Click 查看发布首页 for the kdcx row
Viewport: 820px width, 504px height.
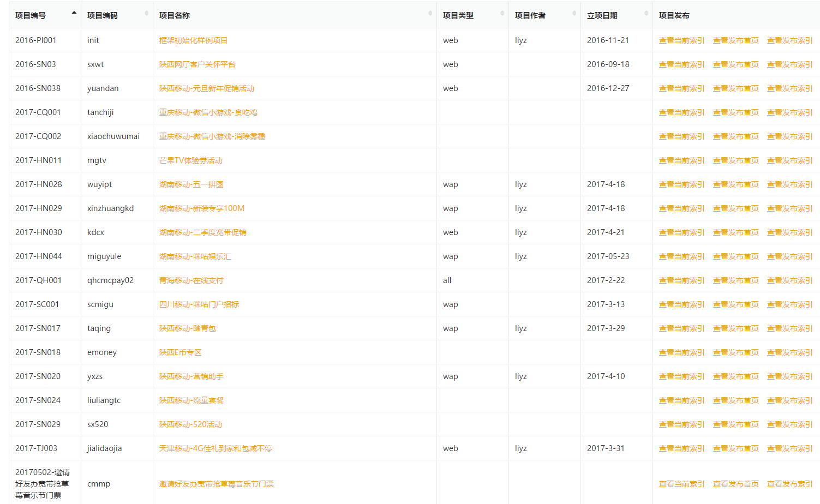click(x=735, y=232)
